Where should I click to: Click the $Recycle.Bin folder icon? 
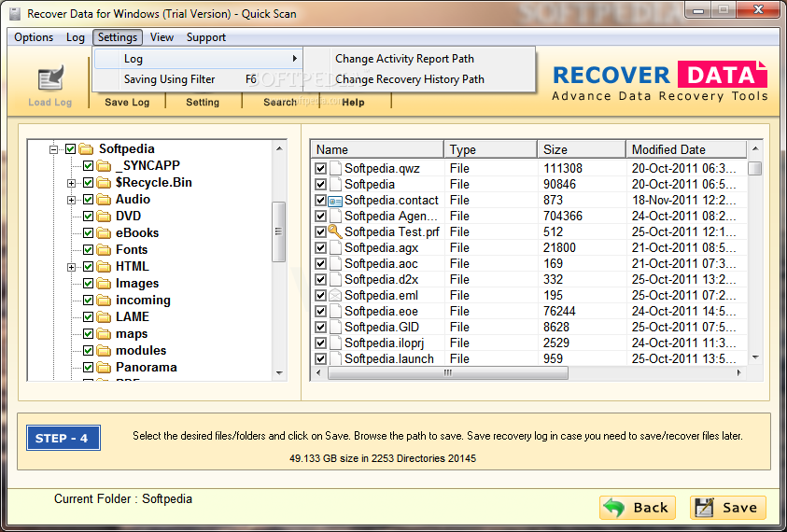104,183
